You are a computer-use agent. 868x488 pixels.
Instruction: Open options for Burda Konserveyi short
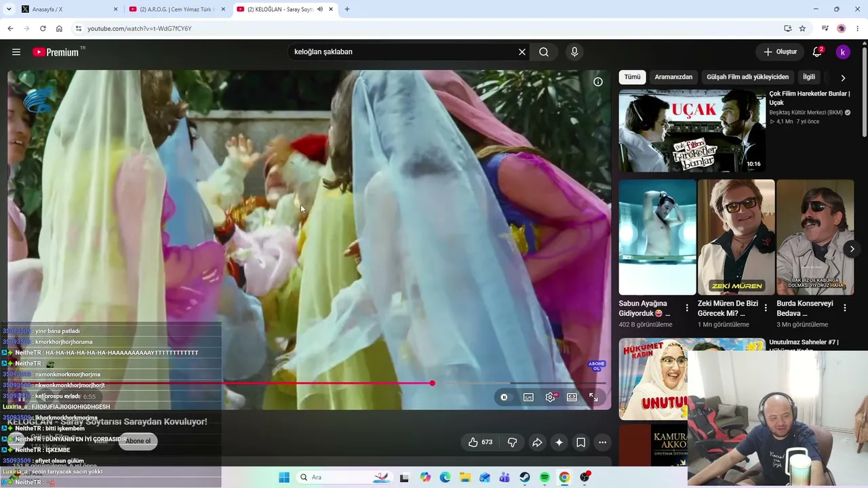845,308
